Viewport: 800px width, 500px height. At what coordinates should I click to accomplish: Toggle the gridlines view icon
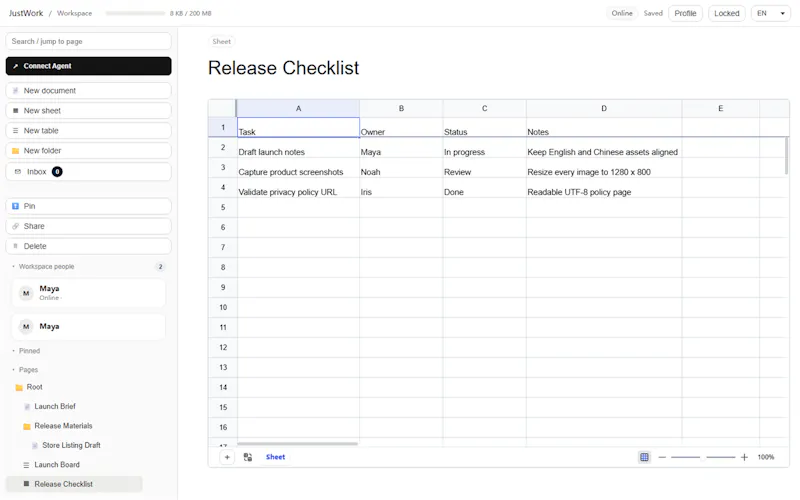[644, 457]
